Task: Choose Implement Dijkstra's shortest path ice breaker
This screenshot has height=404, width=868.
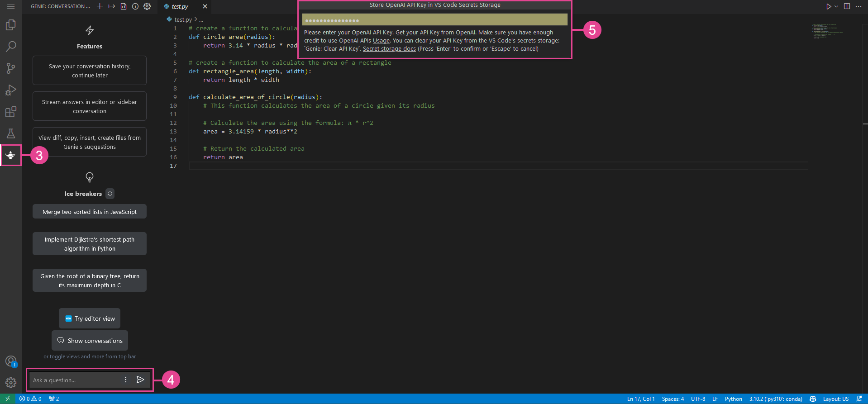Action: (x=90, y=244)
